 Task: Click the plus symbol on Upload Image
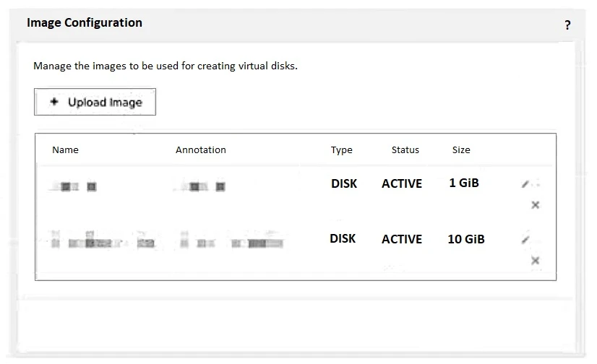[x=53, y=103]
